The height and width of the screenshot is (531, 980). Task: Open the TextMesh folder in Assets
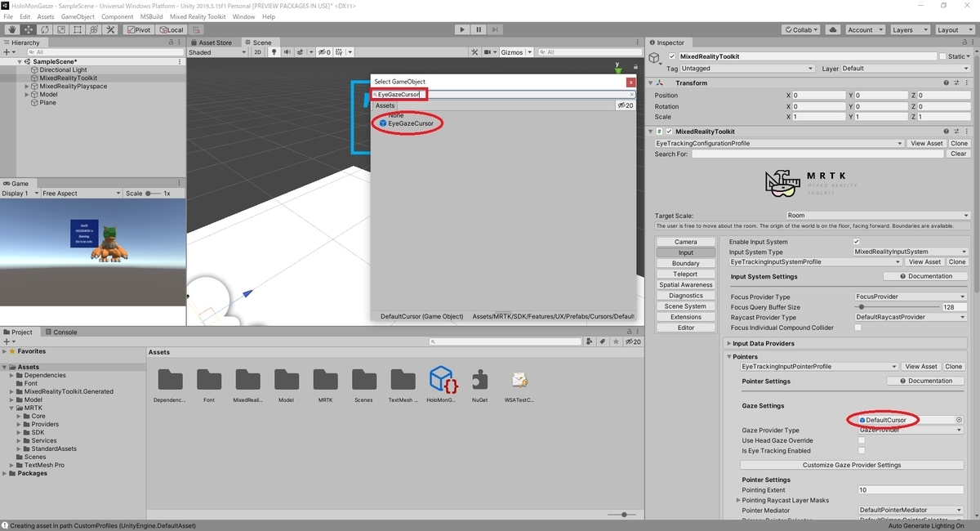pos(403,385)
